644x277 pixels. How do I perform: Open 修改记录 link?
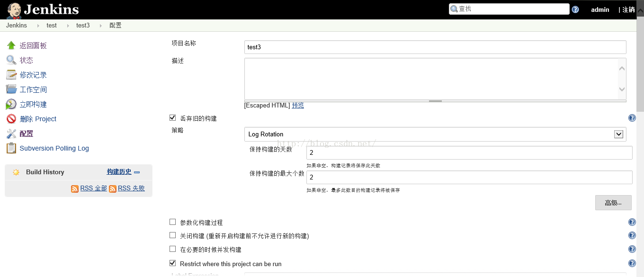tap(33, 75)
